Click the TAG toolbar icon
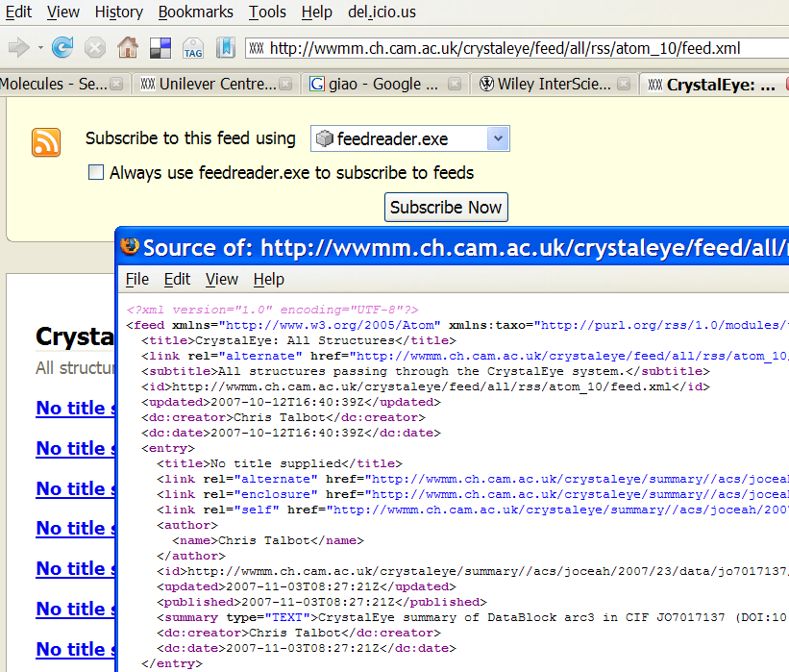 tap(192, 47)
